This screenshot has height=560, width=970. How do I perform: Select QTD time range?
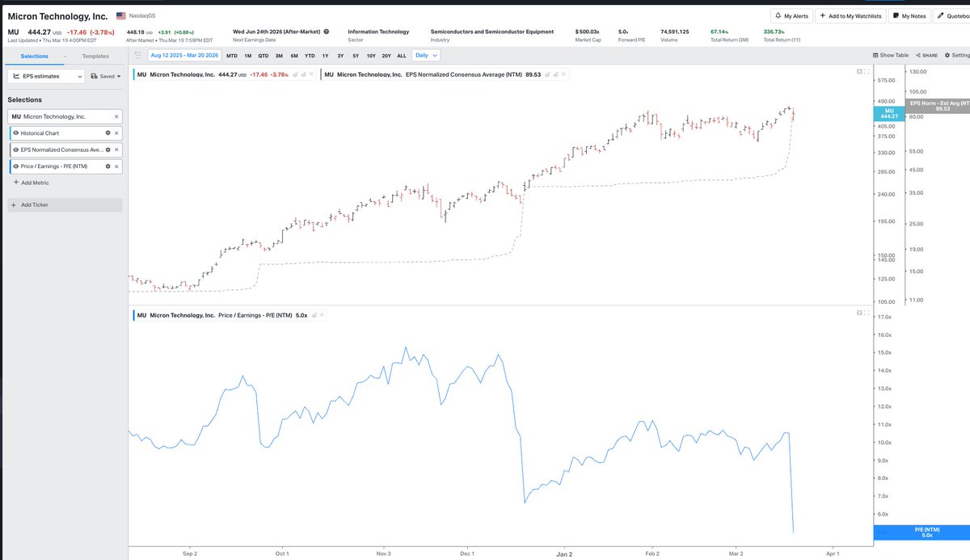[264, 55]
